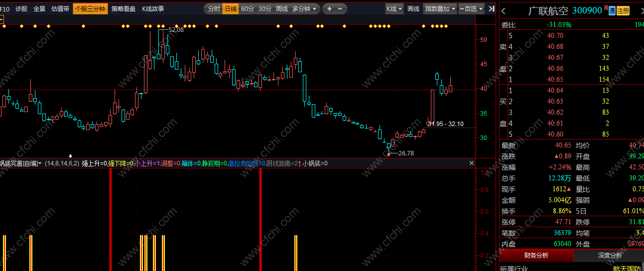The image size is (644, 271).
Task: Click the red R margin badge
Action: [606, 8]
